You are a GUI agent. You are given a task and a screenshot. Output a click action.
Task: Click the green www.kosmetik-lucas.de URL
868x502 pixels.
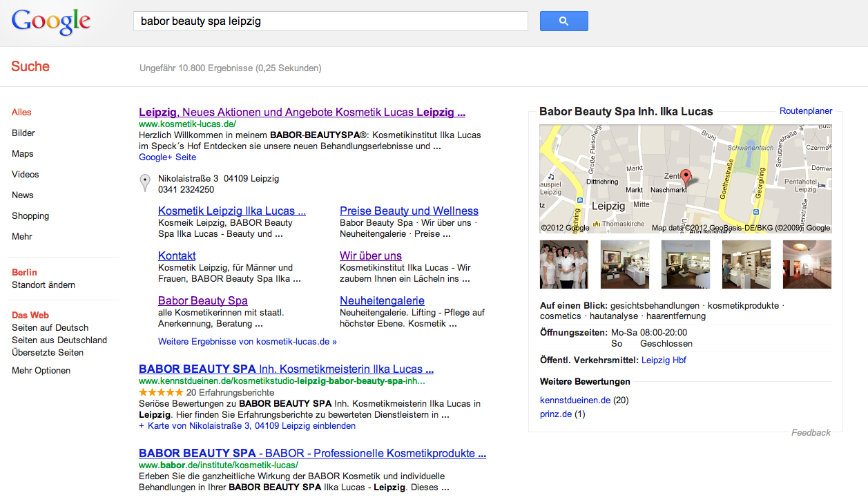tap(187, 124)
